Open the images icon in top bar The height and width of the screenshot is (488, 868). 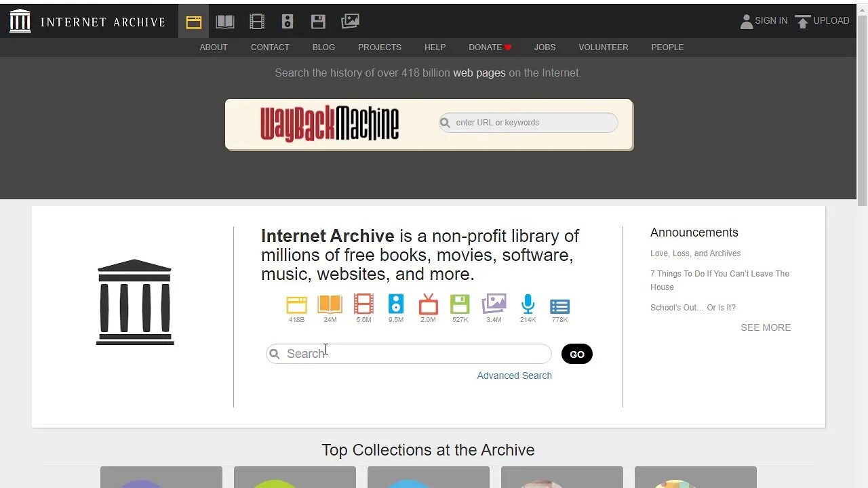tap(350, 22)
